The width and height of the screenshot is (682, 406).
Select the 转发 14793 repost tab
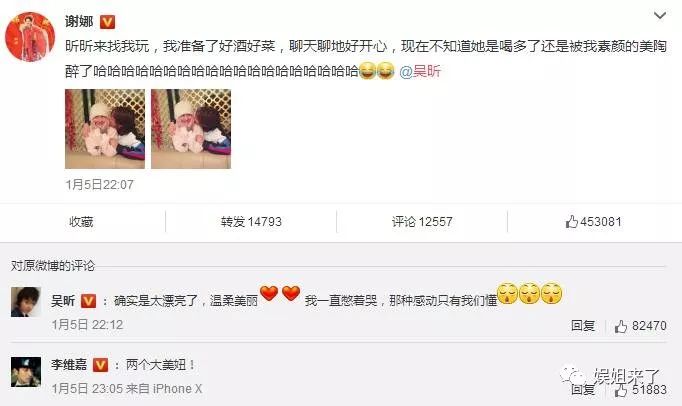point(251,222)
